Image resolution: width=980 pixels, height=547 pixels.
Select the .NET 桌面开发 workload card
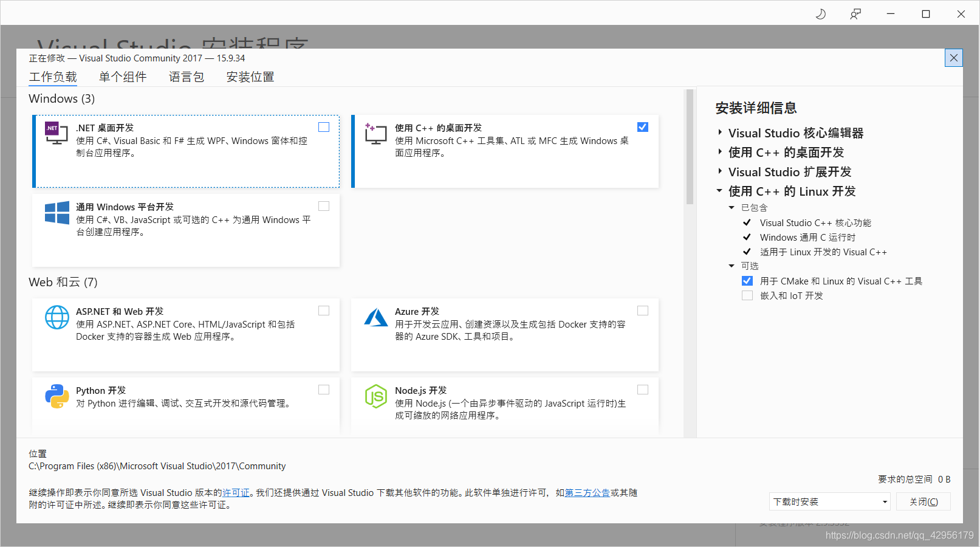coord(186,151)
